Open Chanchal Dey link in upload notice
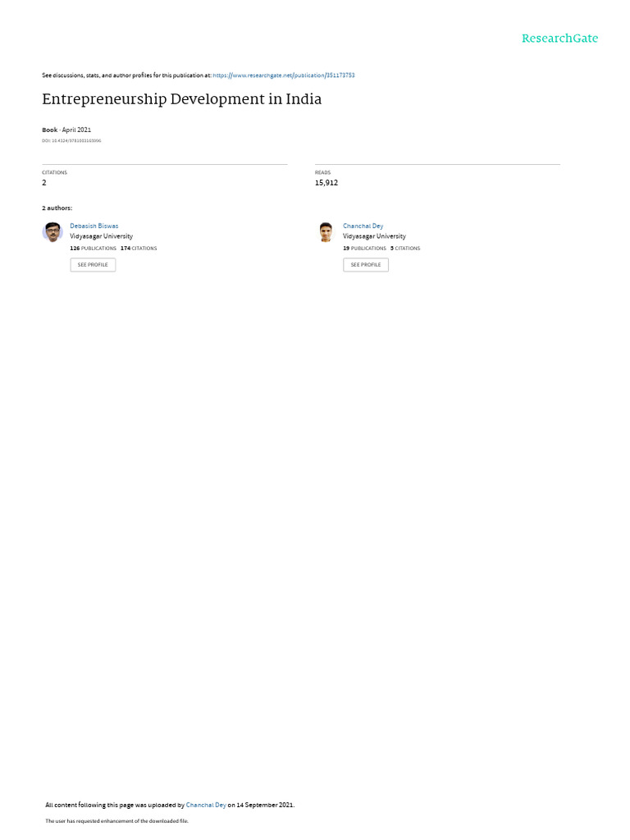This screenshot has height=840, width=630. tap(206, 805)
